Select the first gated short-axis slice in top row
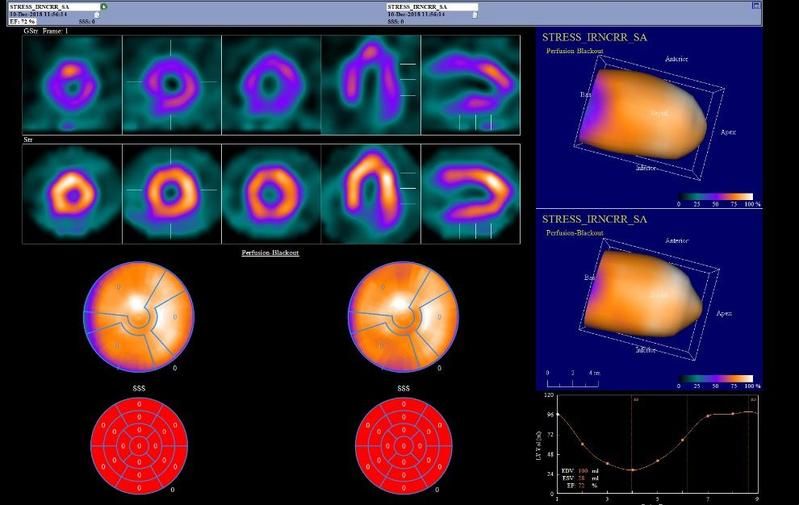 [x=72, y=83]
